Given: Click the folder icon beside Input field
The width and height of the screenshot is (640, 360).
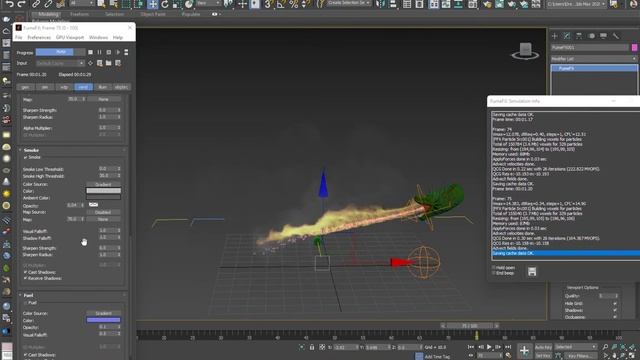Looking at the screenshot, I should (x=109, y=63).
